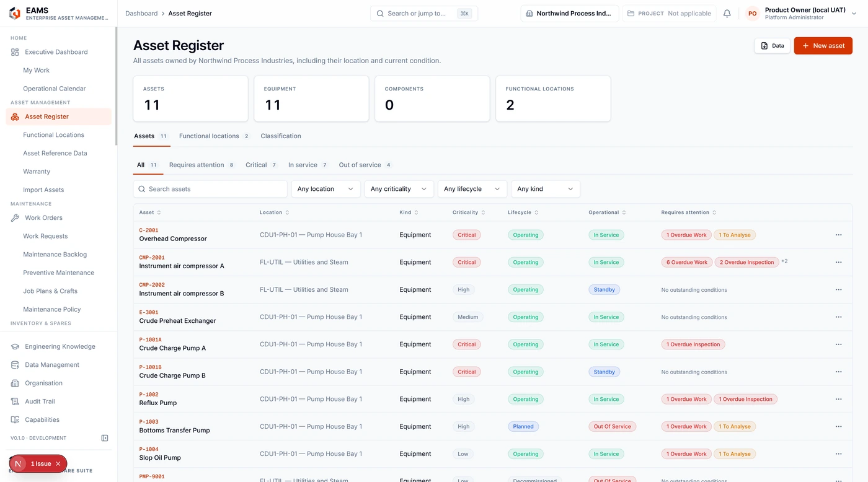Screen dimensions: 868x482
Task: Click the Executive Dashboard grid icon
Action: point(15,52)
